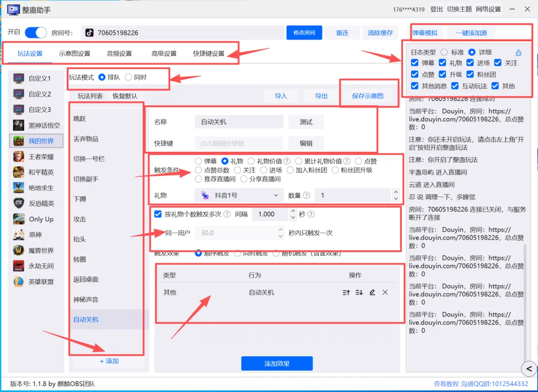Toggle the 开启 switch off

[x=36, y=32]
